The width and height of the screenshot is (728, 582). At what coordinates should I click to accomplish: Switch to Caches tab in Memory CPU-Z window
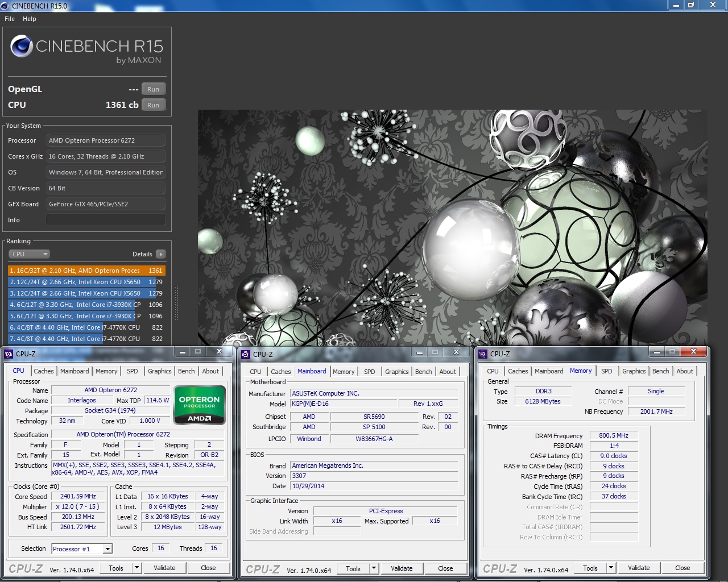pos(518,371)
